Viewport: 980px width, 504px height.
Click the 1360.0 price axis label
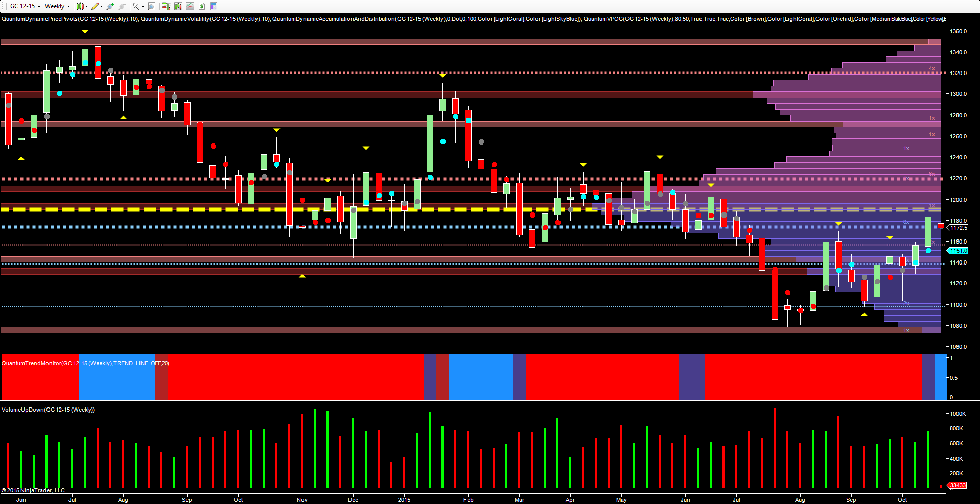coord(958,31)
